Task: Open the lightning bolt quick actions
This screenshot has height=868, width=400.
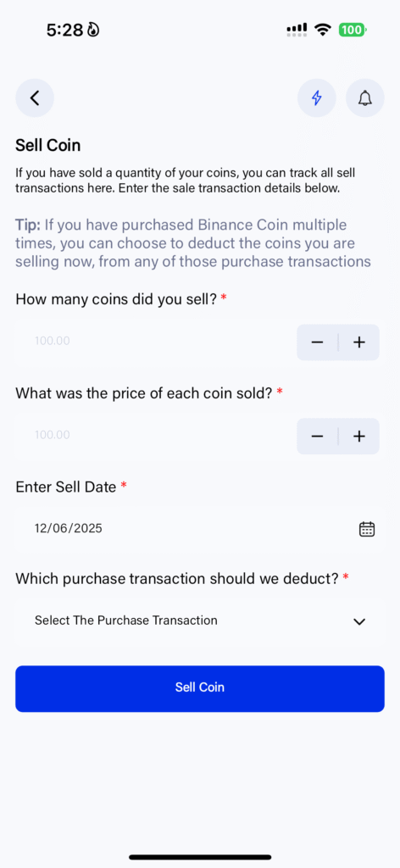Action: (316, 98)
